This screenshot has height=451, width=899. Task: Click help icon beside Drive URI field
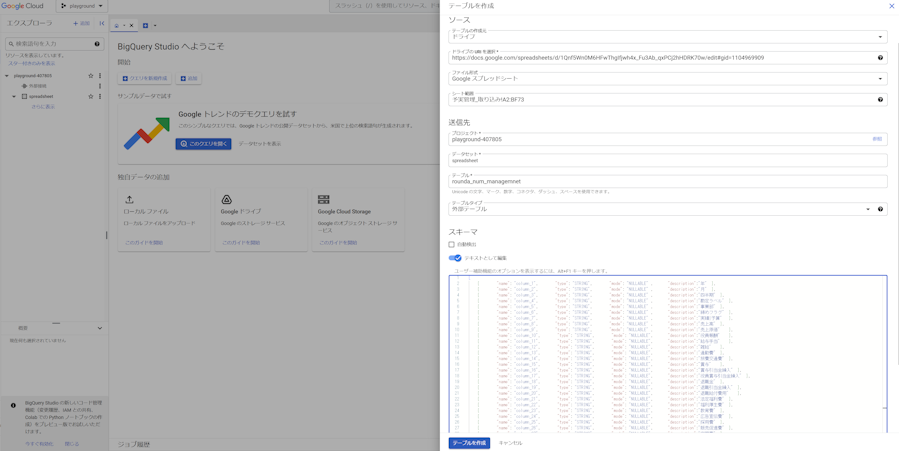(x=880, y=58)
